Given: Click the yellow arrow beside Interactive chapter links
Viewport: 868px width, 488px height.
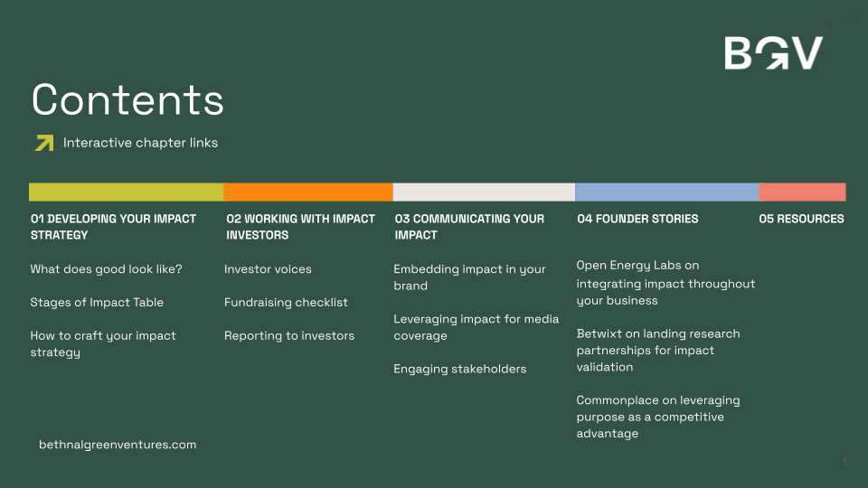Looking at the screenshot, I should [x=44, y=143].
